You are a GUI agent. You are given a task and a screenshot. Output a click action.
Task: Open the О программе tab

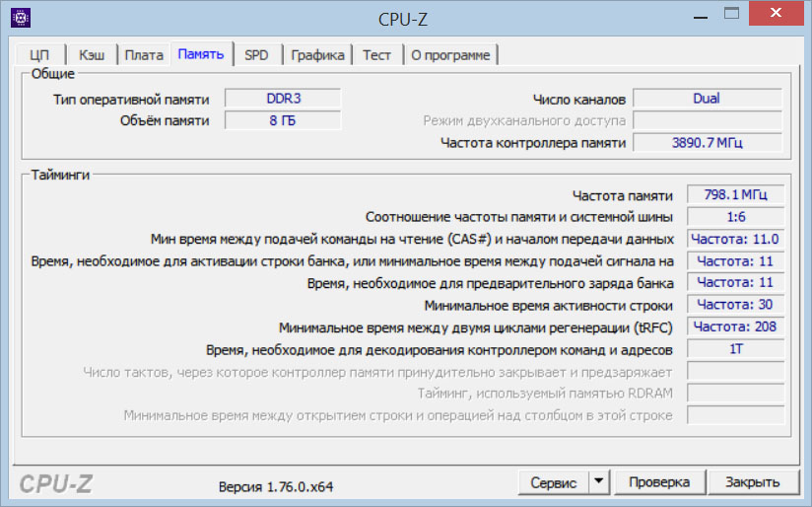[450, 55]
